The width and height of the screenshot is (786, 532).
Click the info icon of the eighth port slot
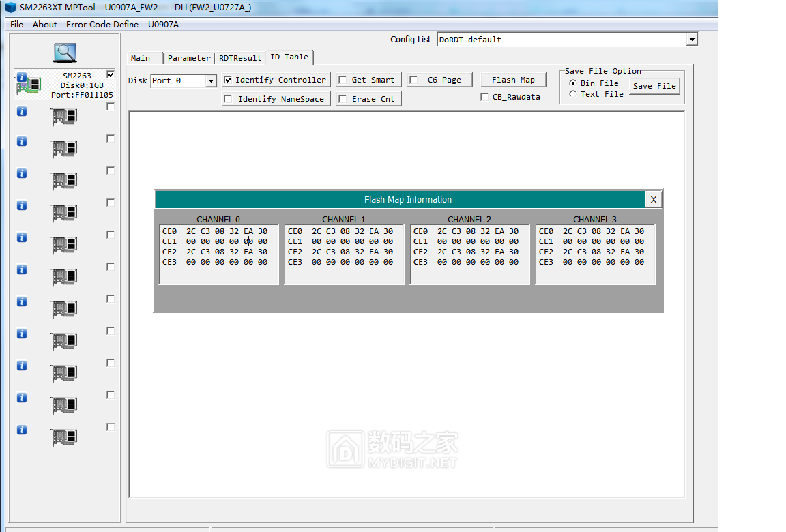coord(22,301)
